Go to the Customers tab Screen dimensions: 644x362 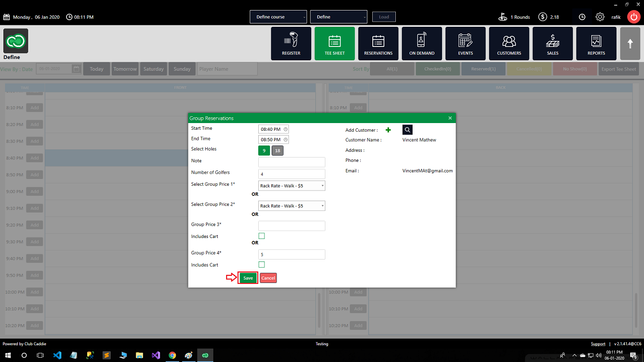click(x=509, y=44)
